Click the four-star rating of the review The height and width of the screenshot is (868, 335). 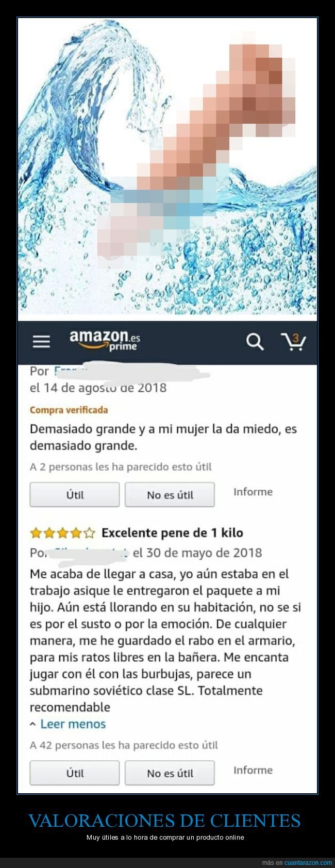[63, 532]
